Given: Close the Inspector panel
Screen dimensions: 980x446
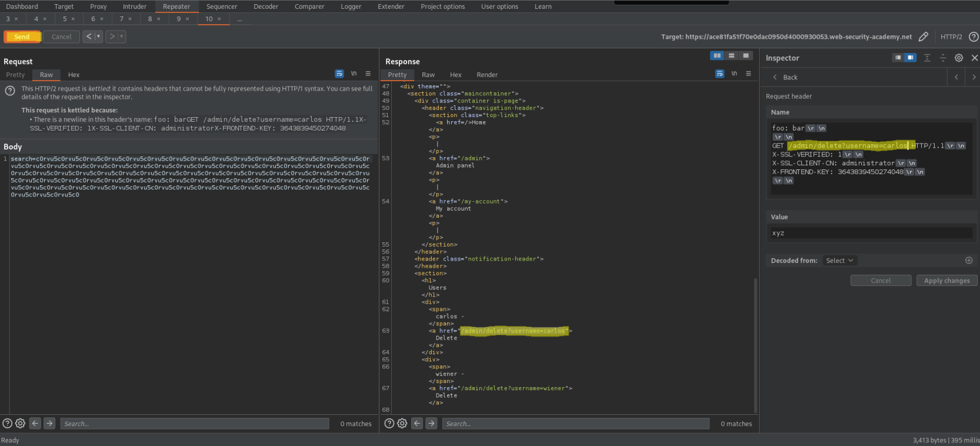Looking at the screenshot, I should (975, 58).
